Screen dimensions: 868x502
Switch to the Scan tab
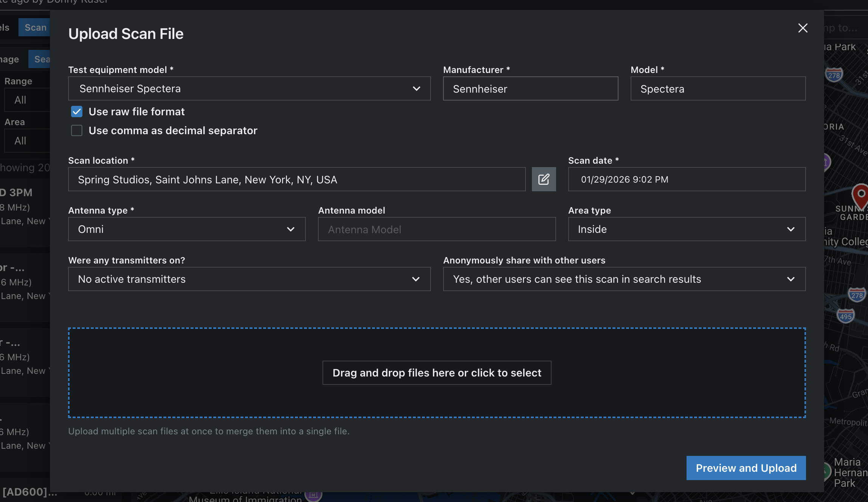click(x=35, y=27)
